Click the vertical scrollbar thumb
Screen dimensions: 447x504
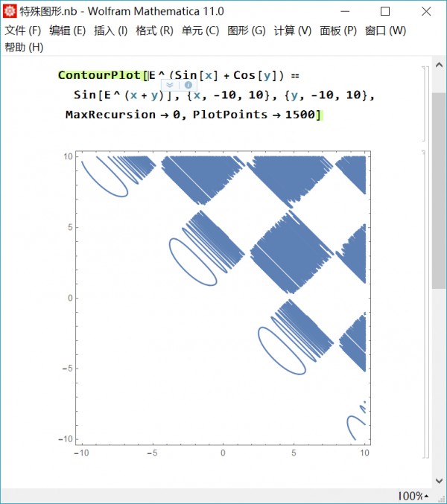tap(439, 191)
